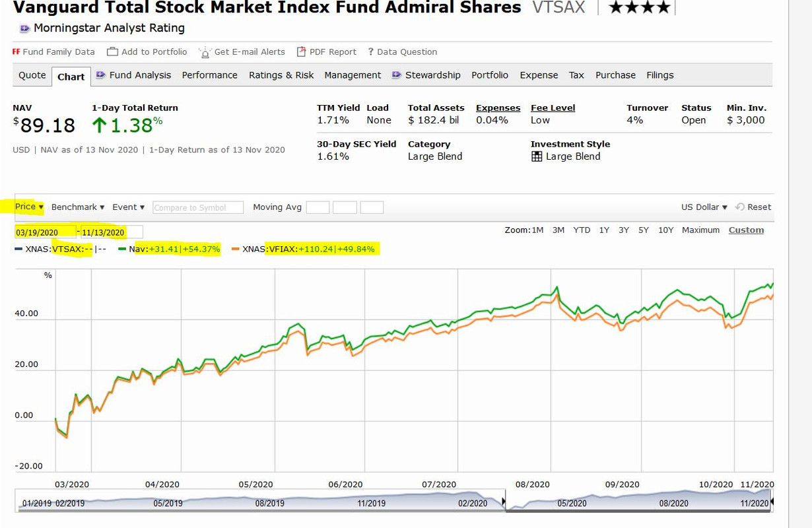Set chart zoom to 5Y
The image size is (812, 528).
coord(644,230)
